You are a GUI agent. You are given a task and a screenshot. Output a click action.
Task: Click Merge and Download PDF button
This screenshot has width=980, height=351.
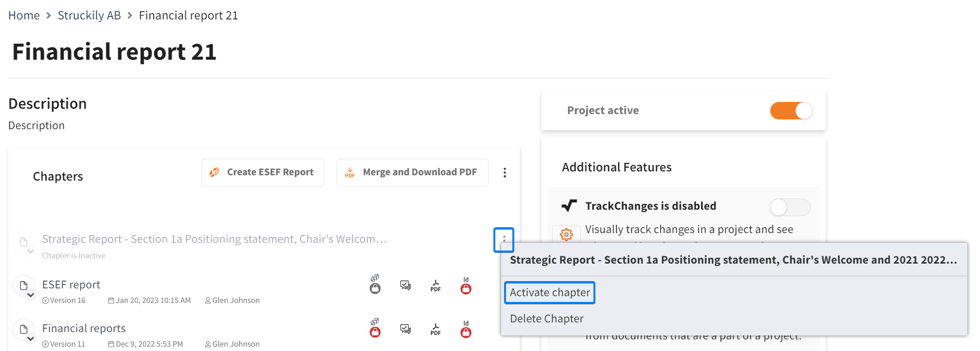pyautogui.click(x=412, y=172)
